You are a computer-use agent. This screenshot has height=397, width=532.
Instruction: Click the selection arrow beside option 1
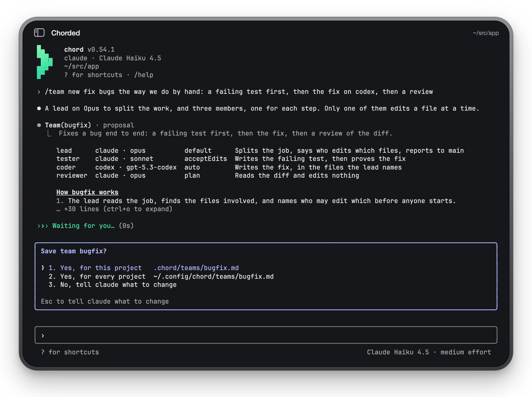click(43, 268)
